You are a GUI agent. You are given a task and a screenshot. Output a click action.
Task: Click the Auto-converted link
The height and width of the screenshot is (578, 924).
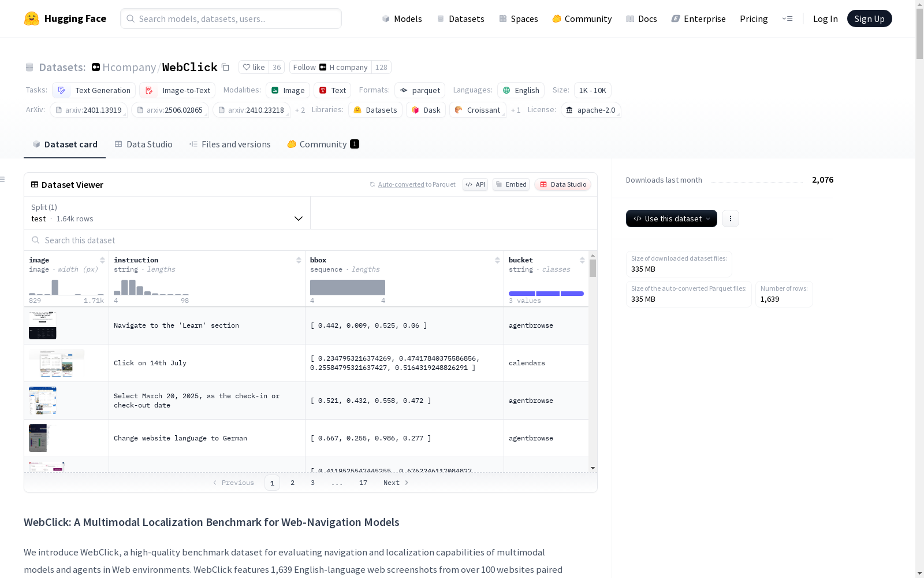click(x=401, y=184)
